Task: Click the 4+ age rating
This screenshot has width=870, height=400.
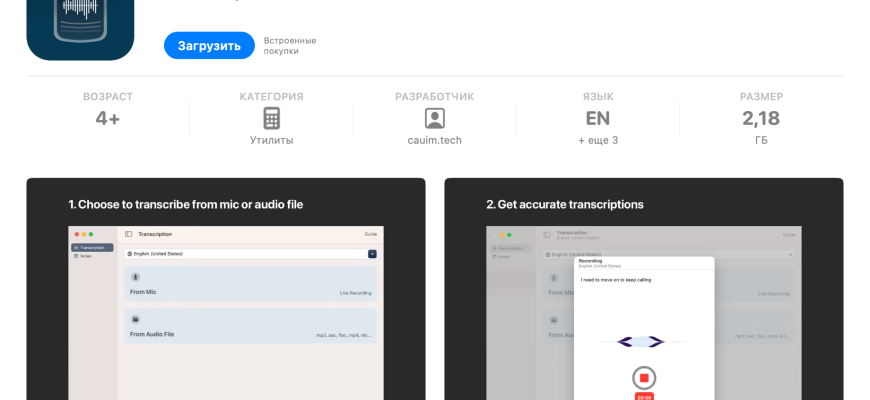Action: click(108, 119)
